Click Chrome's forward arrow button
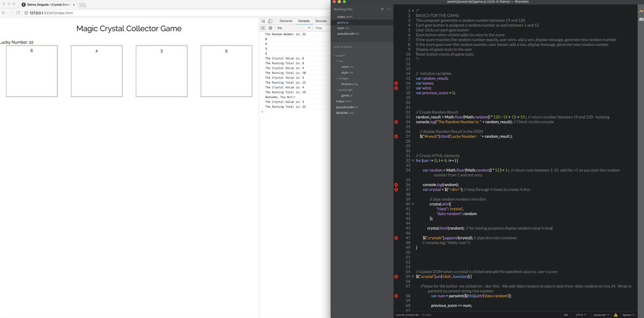The width and height of the screenshot is (644, 318). coord(11,12)
